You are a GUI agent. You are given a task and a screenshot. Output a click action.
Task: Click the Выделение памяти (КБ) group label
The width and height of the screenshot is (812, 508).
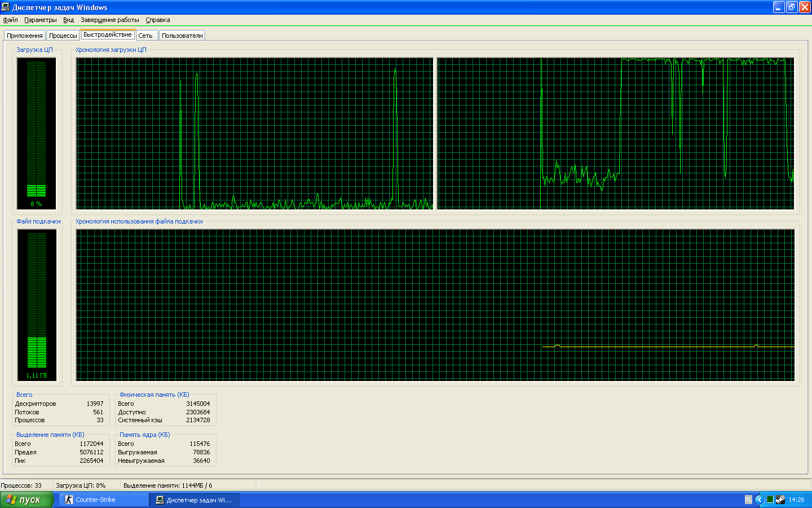(50, 435)
